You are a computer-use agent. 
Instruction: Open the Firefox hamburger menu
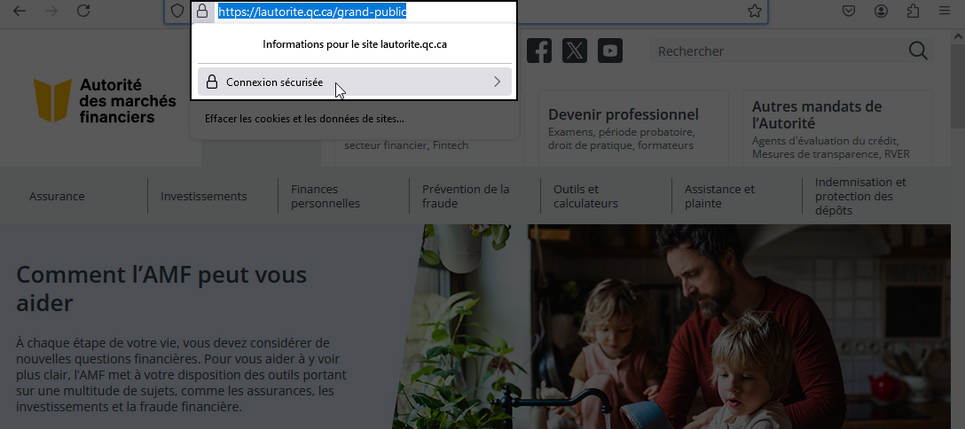point(945,11)
